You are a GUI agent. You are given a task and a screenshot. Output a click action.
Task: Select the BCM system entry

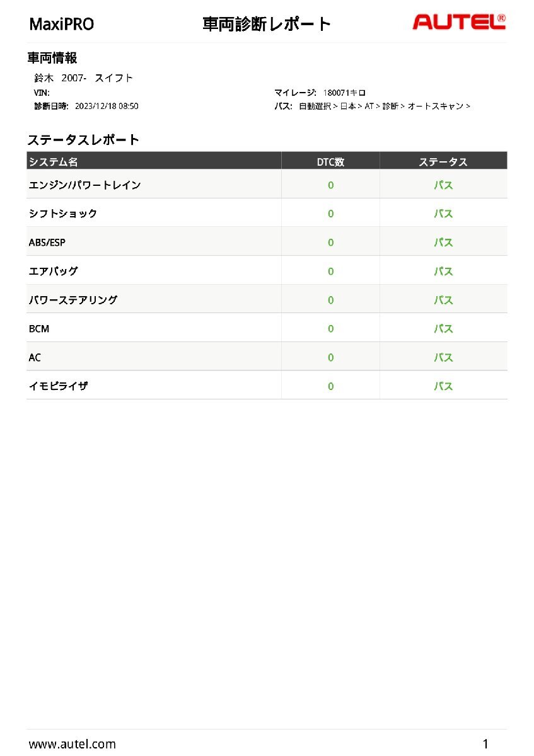pos(39,329)
